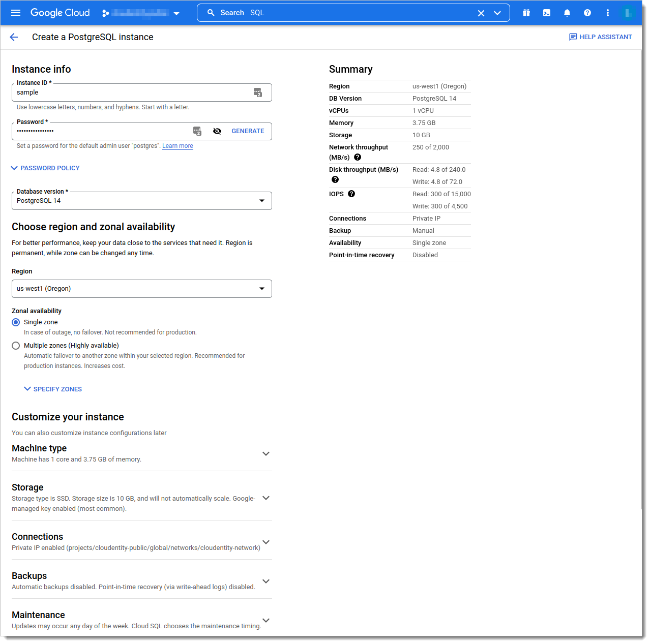
Task: Clear the search field with X
Action: pyautogui.click(x=481, y=13)
